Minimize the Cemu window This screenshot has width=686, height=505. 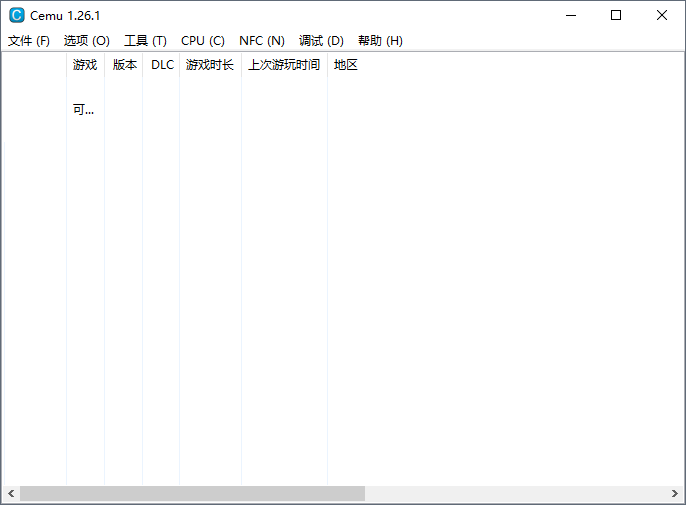(x=571, y=15)
